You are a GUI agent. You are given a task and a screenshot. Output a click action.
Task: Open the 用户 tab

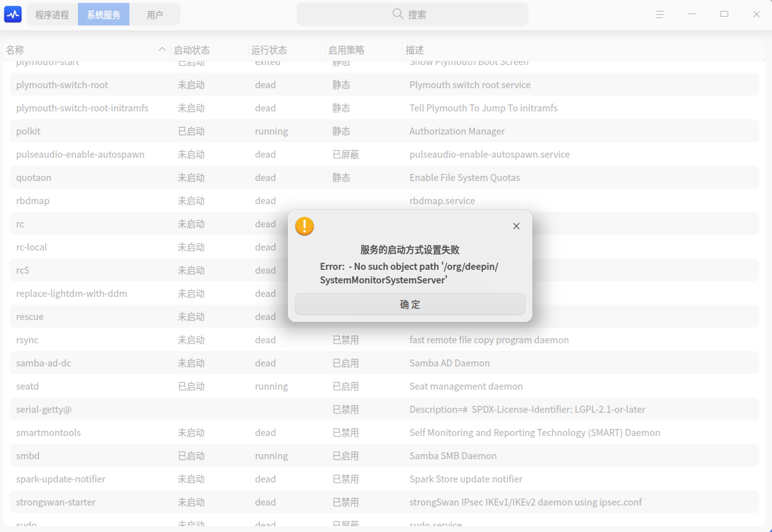[x=155, y=15]
